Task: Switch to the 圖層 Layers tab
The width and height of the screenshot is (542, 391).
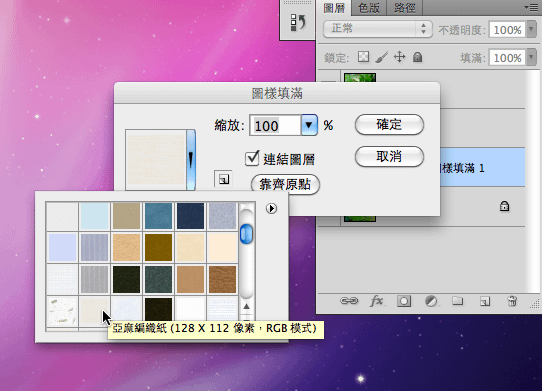Action: pyautogui.click(x=334, y=8)
